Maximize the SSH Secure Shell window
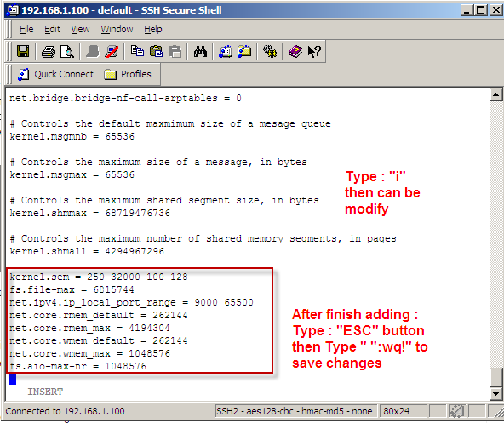 [x=480, y=10]
